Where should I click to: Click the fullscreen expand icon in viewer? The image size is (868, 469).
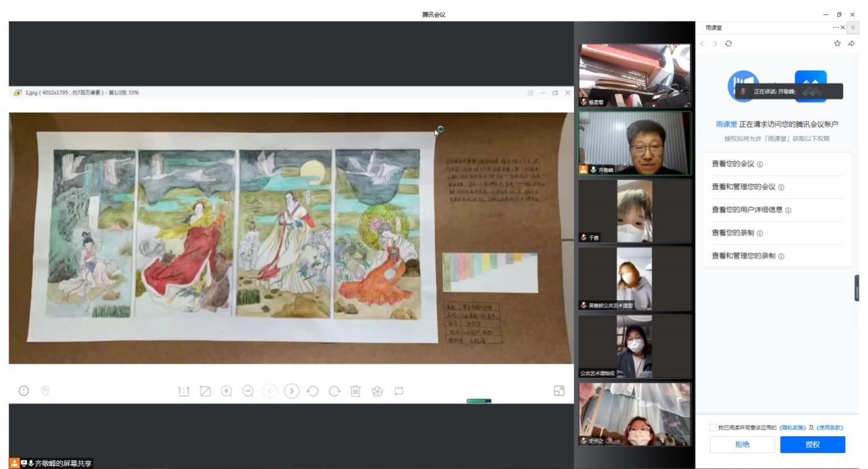coord(559,390)
